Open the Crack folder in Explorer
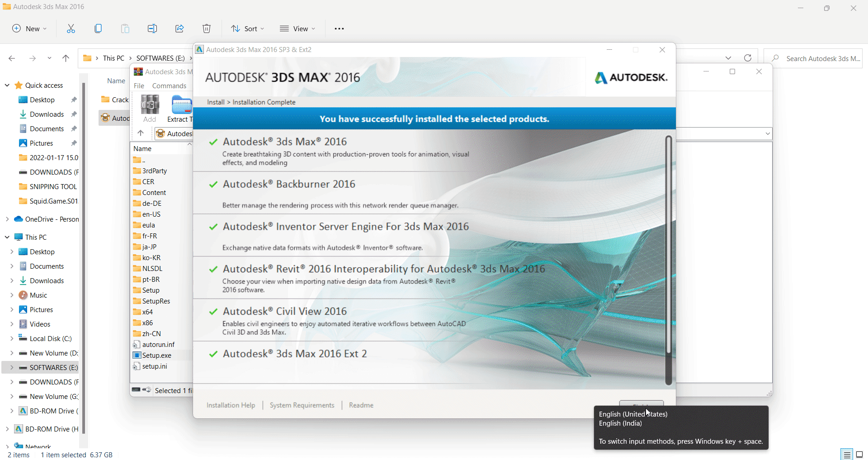The width and height of the screenshot is (868, 460). pyautogui.click(x=115, y=100)
